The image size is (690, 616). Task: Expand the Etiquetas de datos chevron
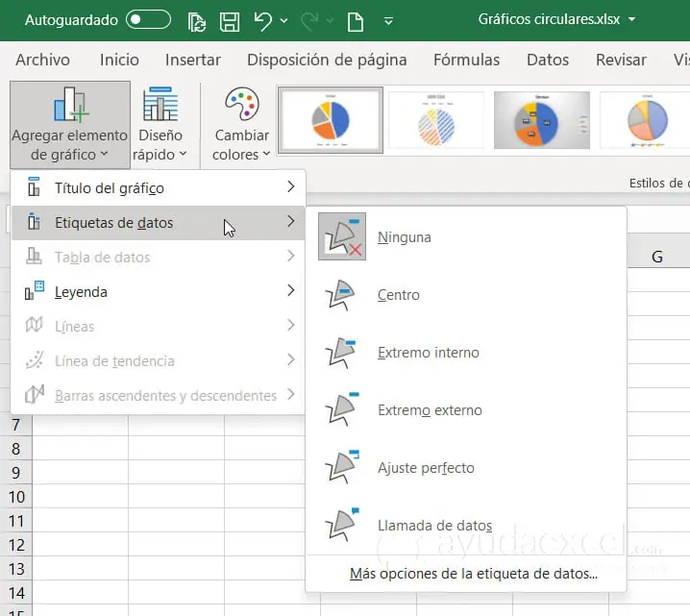pos(291,221)
